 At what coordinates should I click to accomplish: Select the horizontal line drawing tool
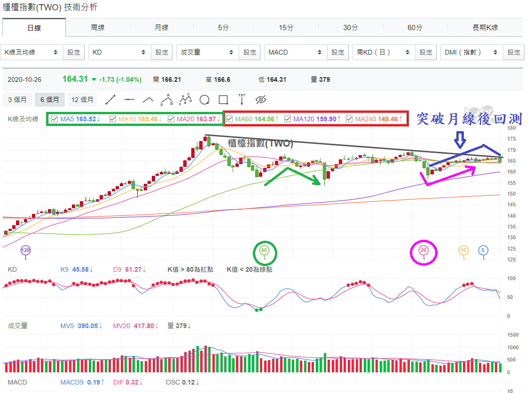129,100
